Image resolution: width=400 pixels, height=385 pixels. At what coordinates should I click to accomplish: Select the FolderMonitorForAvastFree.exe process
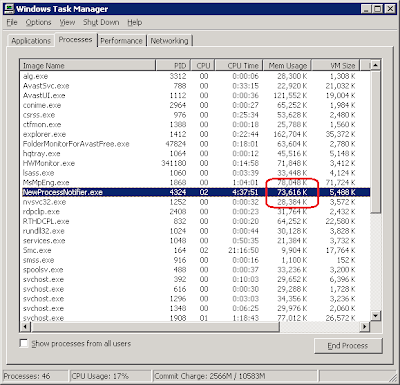tap(195, 144)
